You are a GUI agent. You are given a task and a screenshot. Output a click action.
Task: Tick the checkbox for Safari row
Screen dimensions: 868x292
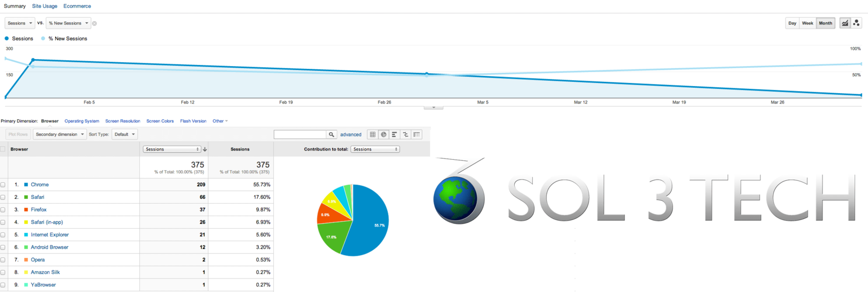3,197
